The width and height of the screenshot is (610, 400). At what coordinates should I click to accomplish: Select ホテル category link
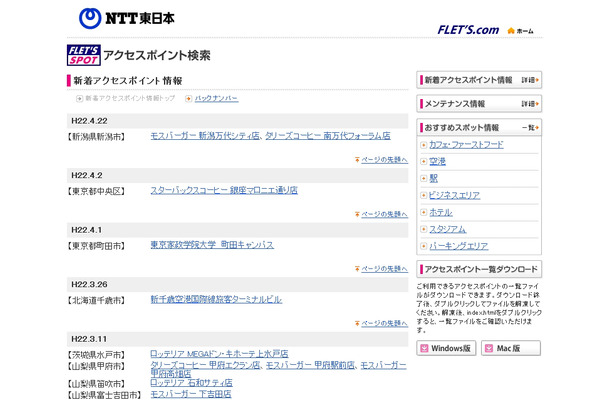pos(441,212)
